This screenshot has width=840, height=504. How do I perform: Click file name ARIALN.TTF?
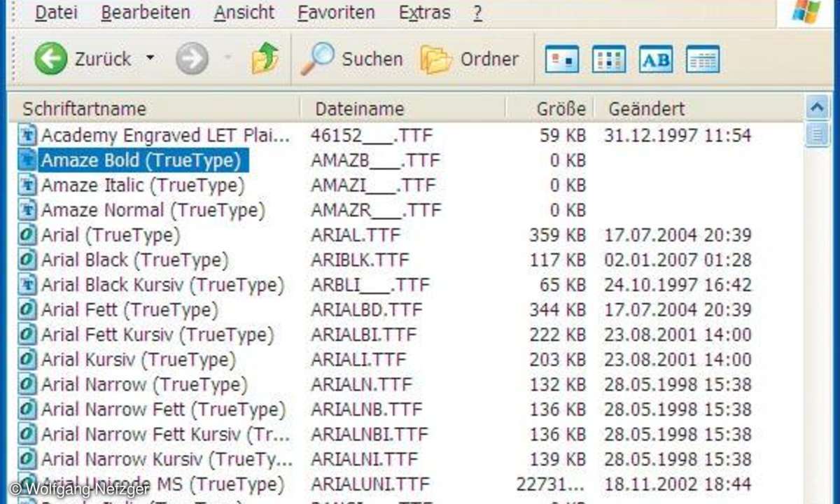361,384
